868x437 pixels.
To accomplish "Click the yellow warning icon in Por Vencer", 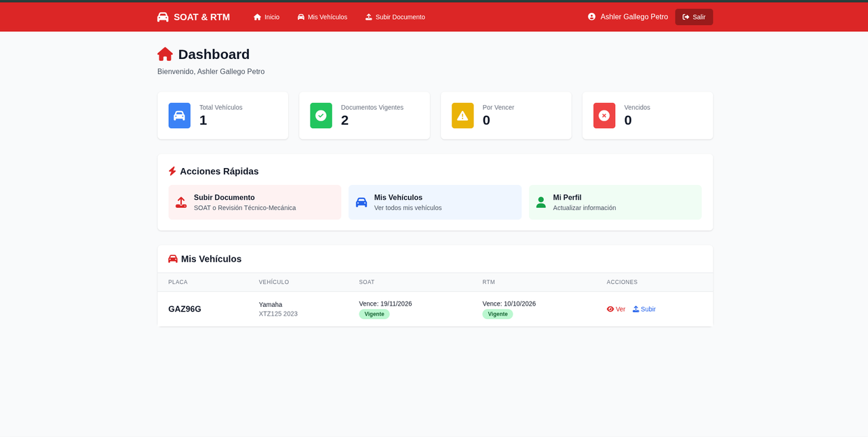I will click(462, 116).
